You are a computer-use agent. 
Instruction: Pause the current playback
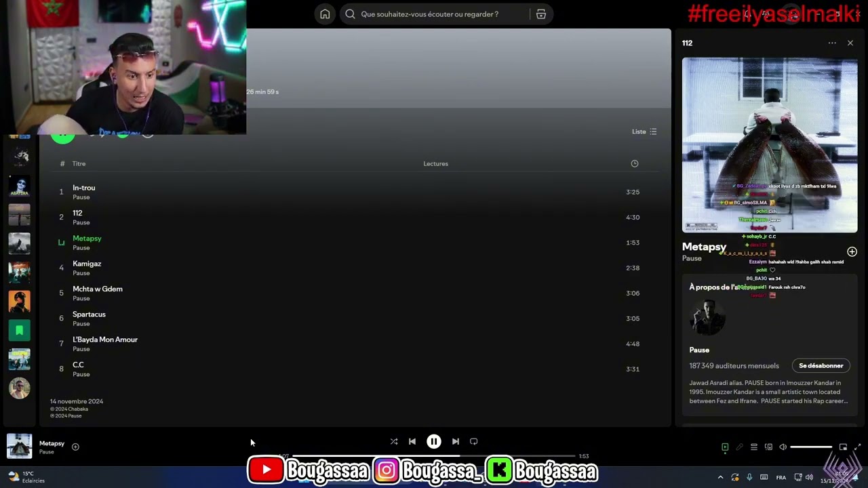click(x=434, y=441)
